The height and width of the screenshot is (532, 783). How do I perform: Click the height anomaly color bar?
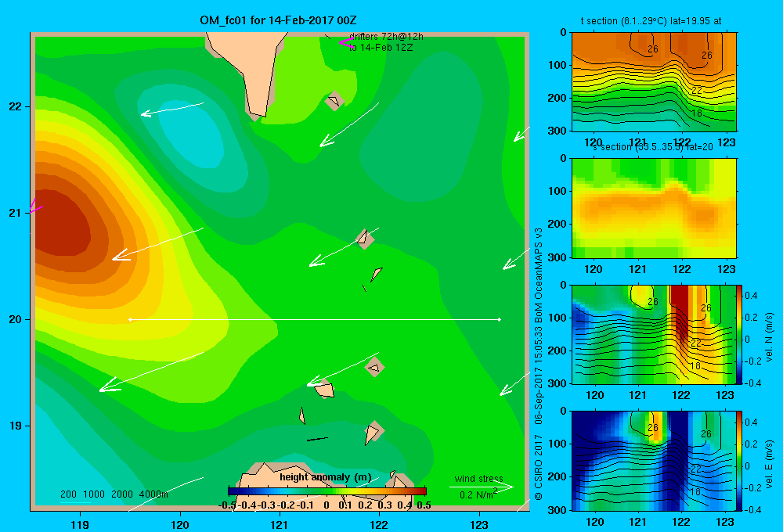click(327, 491)
